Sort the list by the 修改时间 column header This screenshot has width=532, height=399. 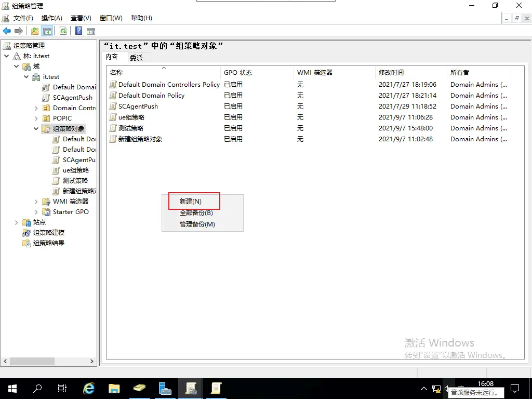pyautogui.click(x=391, y=72)
